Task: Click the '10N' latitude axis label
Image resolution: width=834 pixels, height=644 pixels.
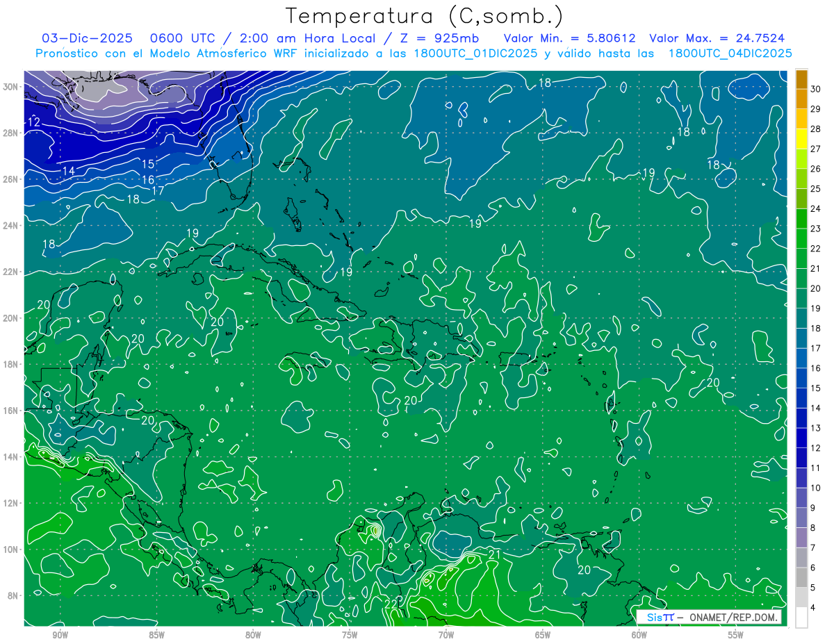Action: pos(11,550)
